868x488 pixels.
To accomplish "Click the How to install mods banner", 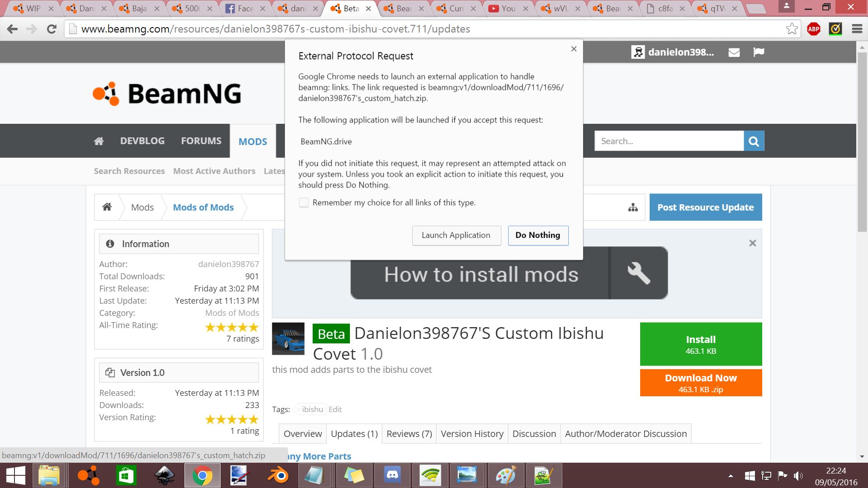I will click(x=509, y=274).
